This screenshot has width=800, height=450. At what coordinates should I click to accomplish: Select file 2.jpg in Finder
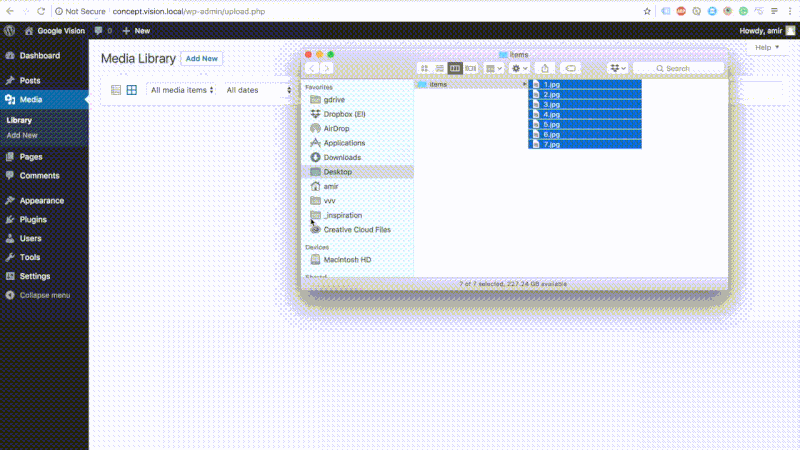[x=585, y=94]
